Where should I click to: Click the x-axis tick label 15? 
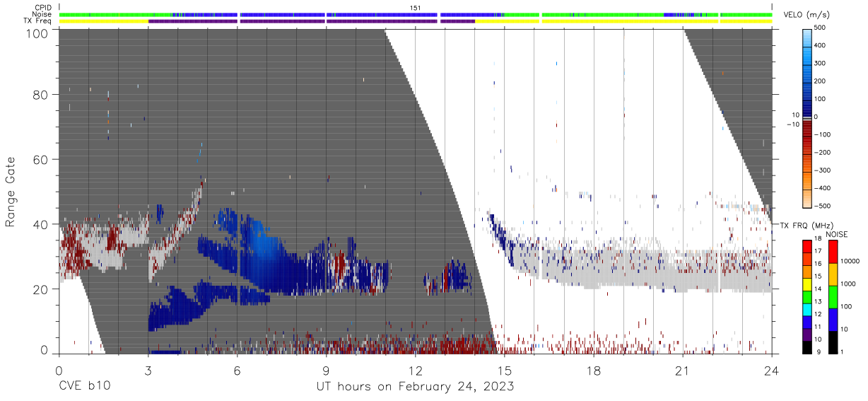click(505, 370)
